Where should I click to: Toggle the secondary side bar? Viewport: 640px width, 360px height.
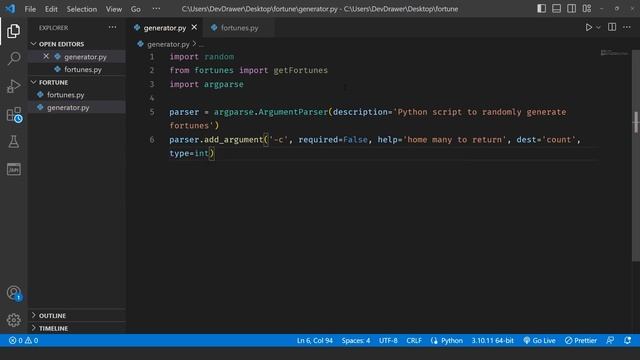tap(571, 9)
